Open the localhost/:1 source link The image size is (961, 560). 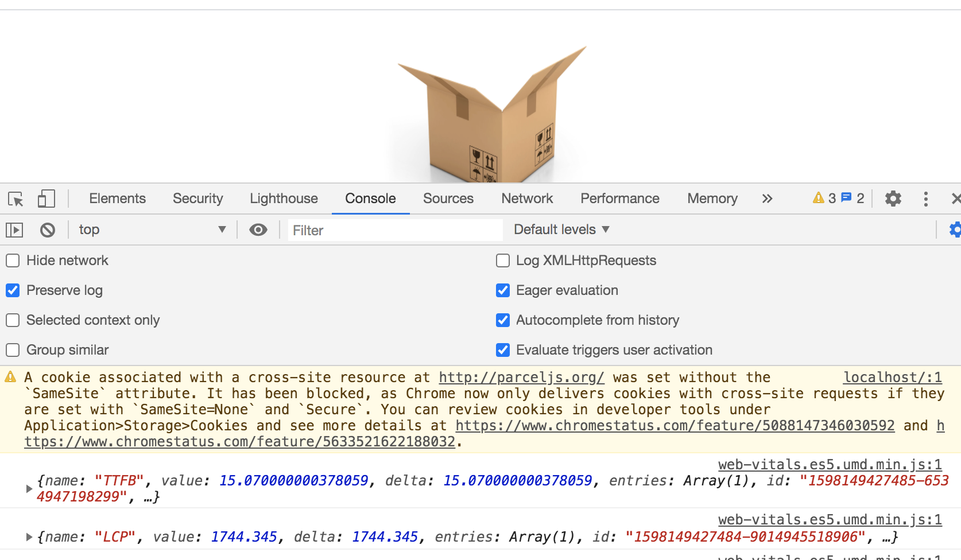[x=893, y=378]
